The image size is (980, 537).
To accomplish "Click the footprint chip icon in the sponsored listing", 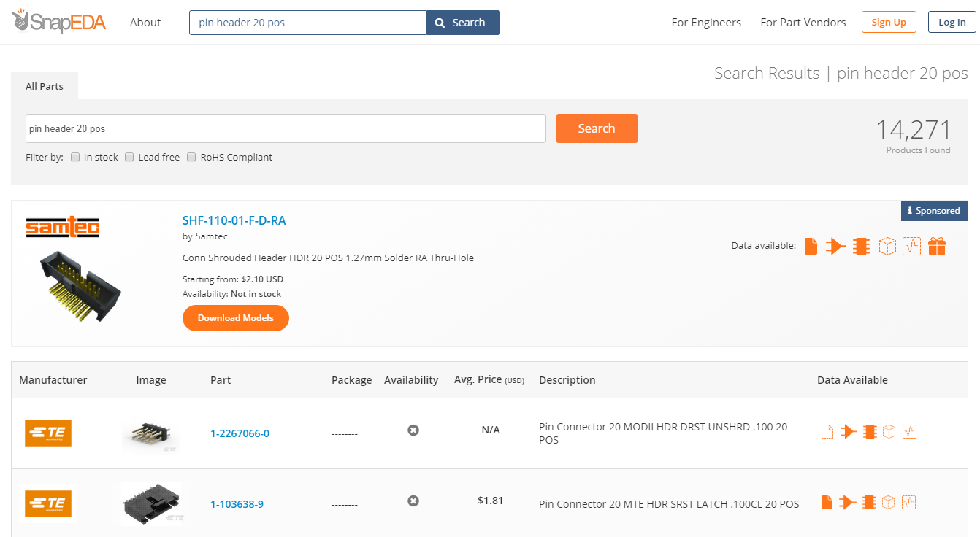I will tap(862, 247).
